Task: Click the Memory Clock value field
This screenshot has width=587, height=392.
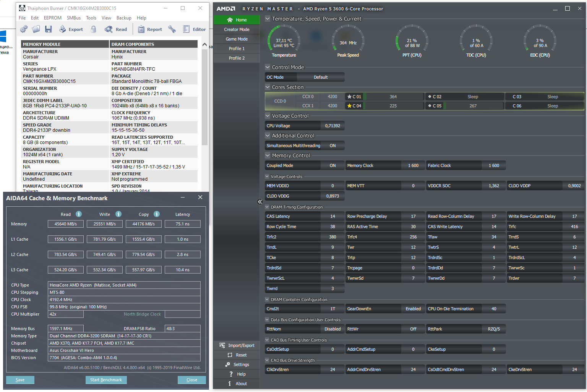Action: (x=413, y=165)
